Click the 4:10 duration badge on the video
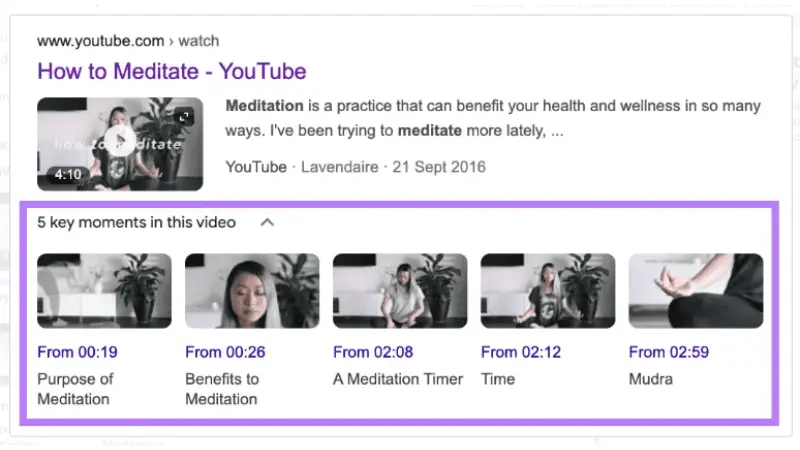 click(66, 175)
